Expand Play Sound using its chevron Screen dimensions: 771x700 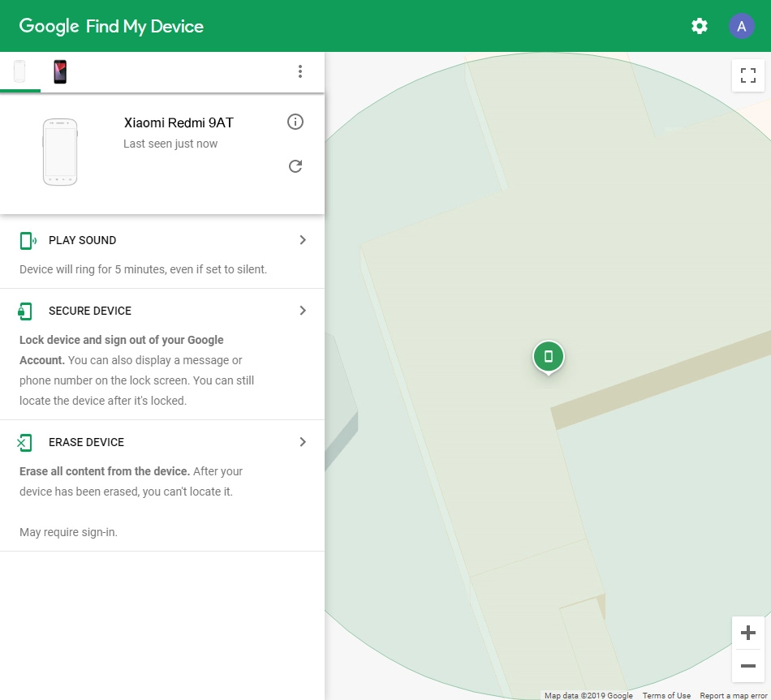pyautogui.click(x=303, y=240)
